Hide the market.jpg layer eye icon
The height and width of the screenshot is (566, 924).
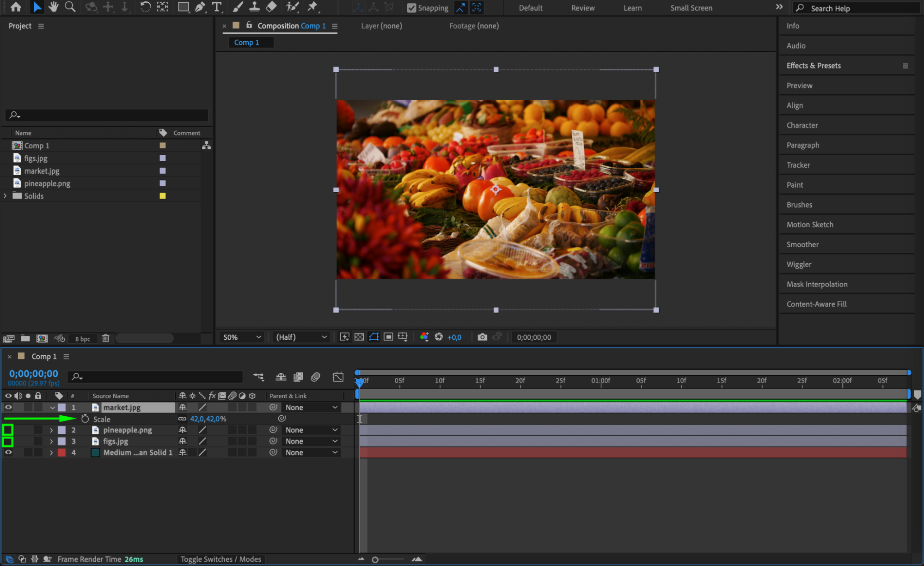tap(8, 407)
